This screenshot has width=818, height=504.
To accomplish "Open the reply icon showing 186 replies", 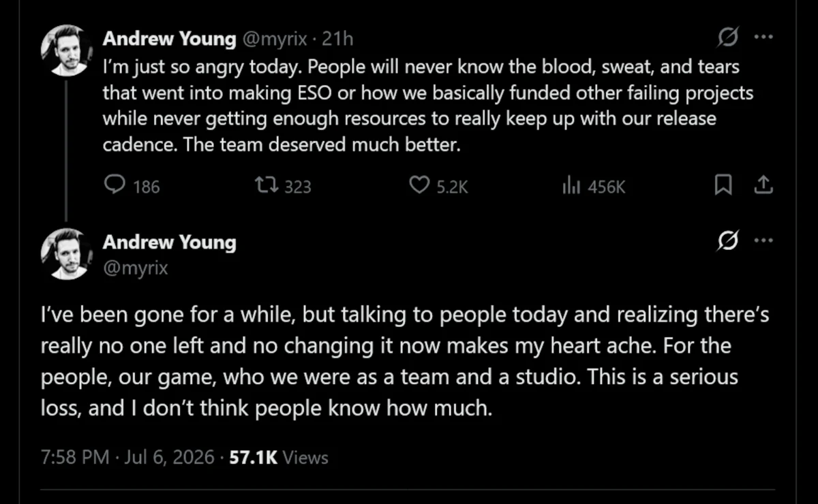I will pos(133,185).
